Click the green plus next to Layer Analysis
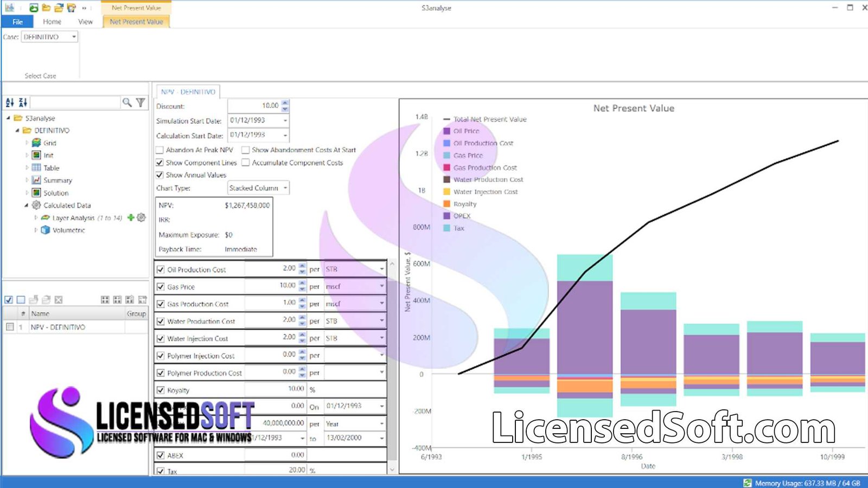Image resolution: width=868 pixels, height=488 pixels. 131,217
